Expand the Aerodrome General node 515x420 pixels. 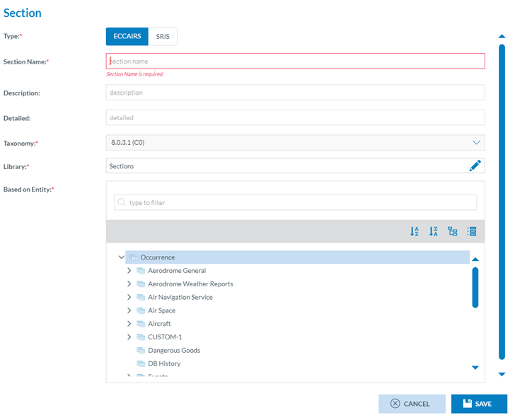pyautogui.click(x=129, y=271)
